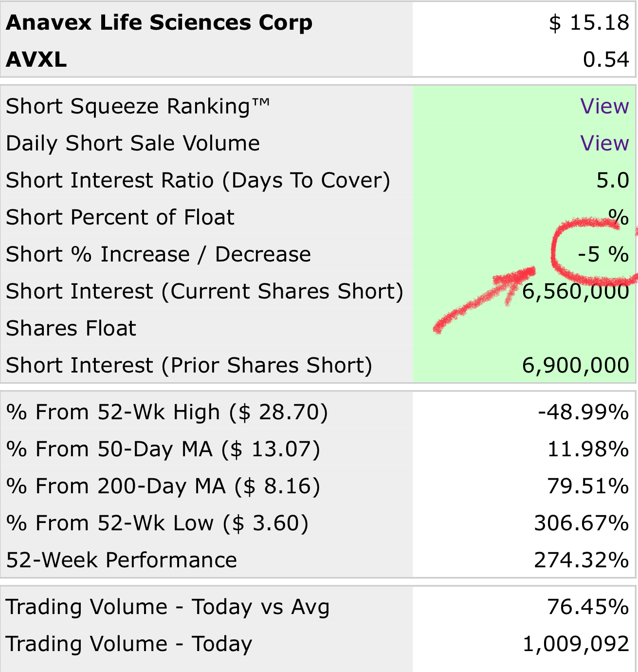Click the Short Percent of Float label
The height and width of the screenshot is (672, 638).
(120, 217)
